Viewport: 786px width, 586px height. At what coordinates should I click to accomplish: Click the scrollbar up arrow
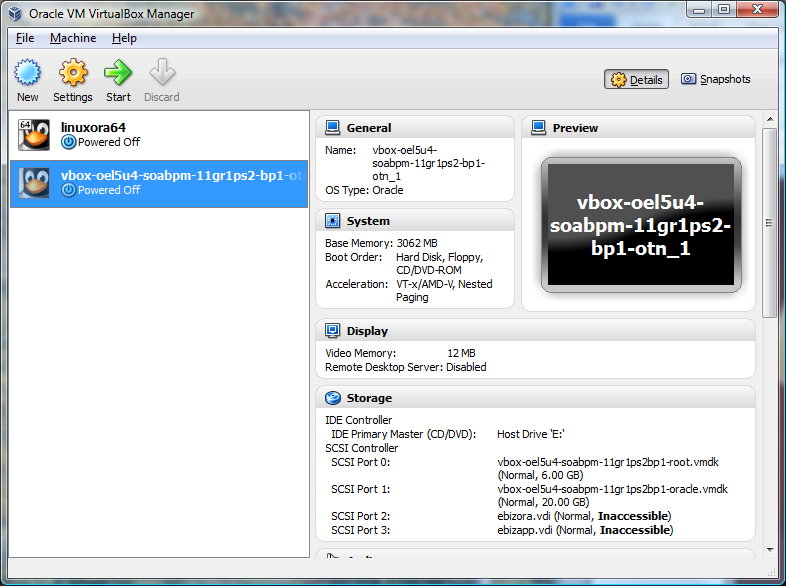(769, 119)
